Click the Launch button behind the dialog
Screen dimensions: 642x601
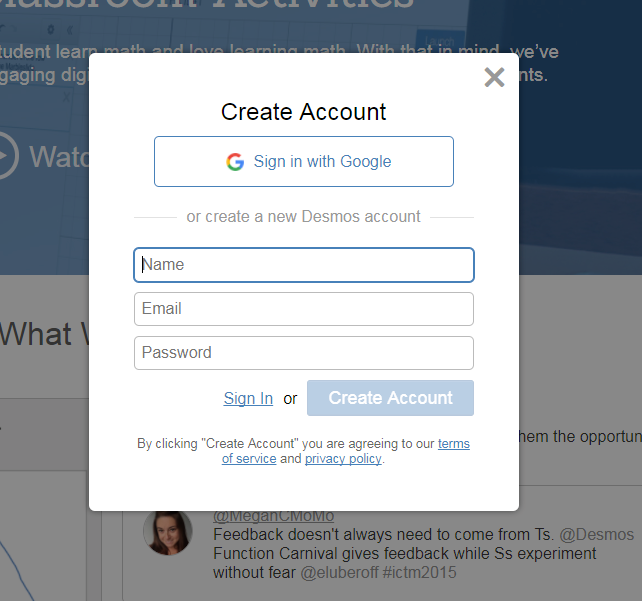[x=439, y=42]
